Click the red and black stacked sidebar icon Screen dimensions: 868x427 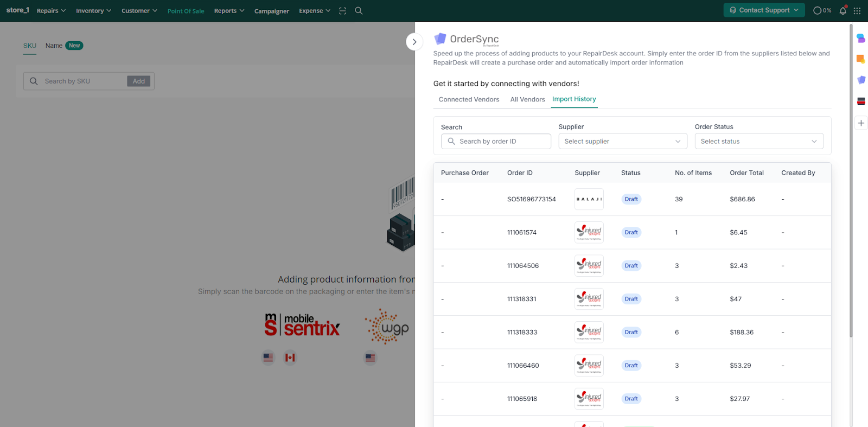(x=861, y=101)
